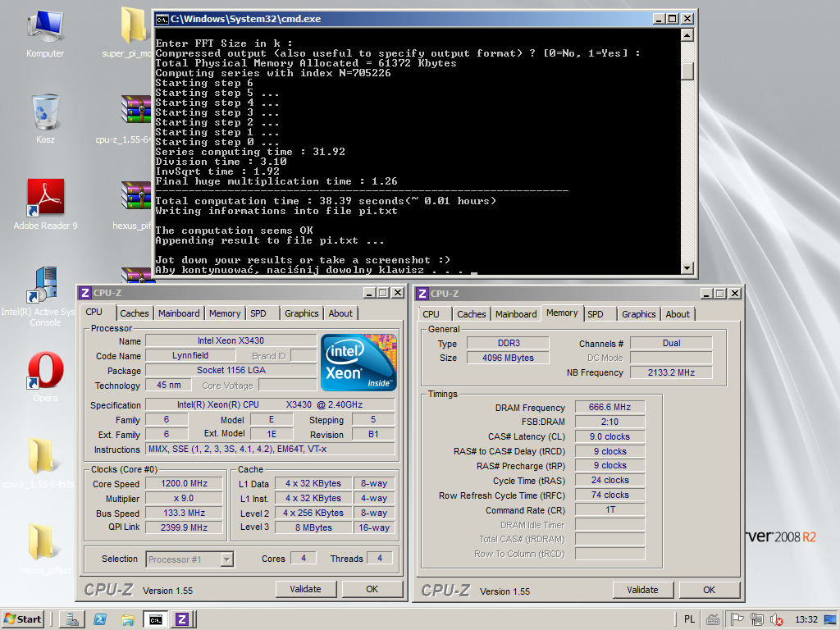Switch to Graphics tab in right CPU-Z
Screen dimensions: 840x630
[x=638, y=314]
